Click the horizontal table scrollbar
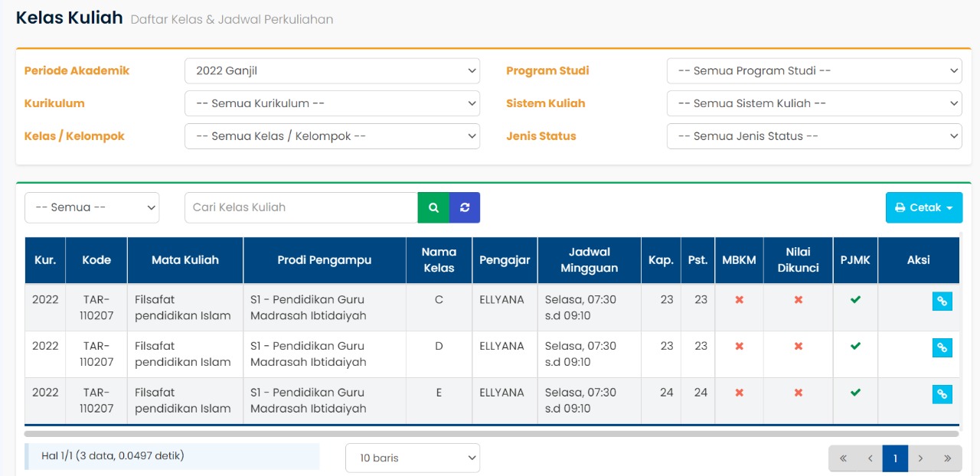The height and width of the screenshot is (476, 980). click(490, 434)
